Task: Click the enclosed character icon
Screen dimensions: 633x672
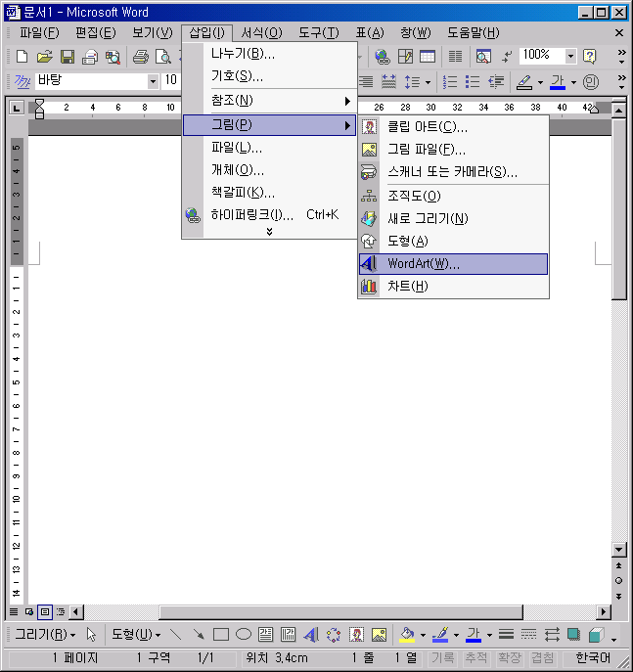Action: click(x=591, y=81)
